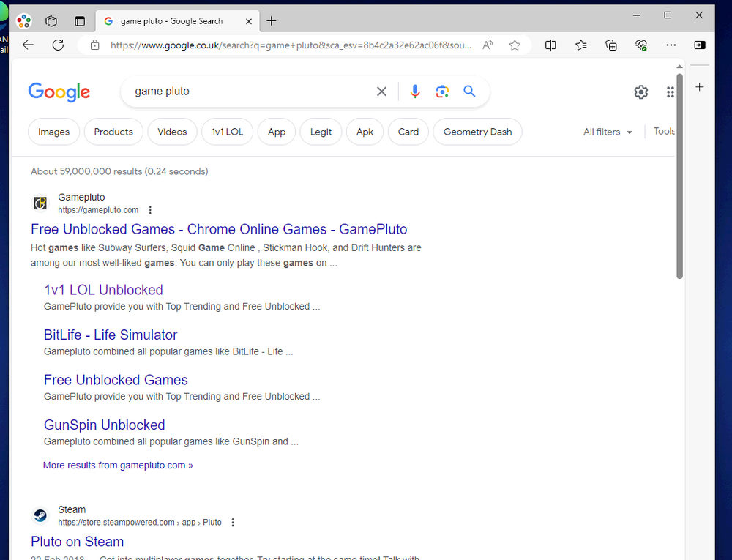732x560 pixels.
Task: Select the Geometry Dash filter chip
Action: tap(477, 132)
